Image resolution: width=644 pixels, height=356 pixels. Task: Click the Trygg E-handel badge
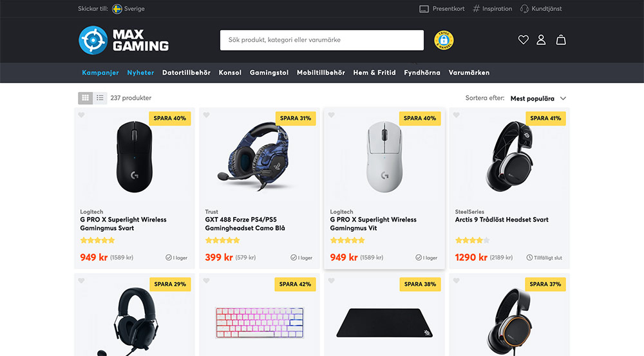[x=444, y=41]
